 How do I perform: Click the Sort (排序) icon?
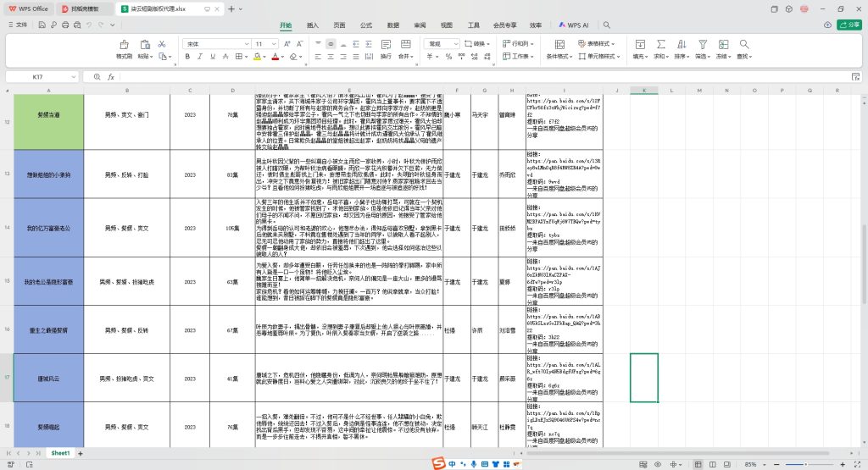coord(682,44)
